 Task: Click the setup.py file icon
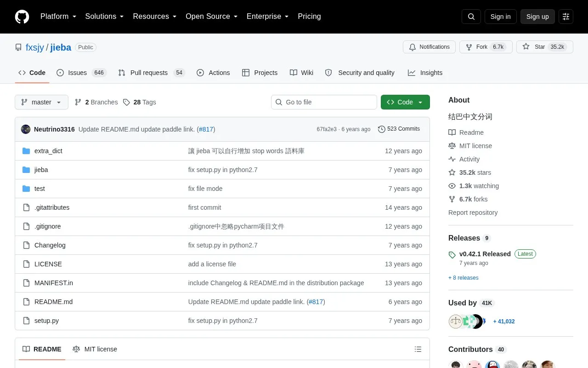click(26, 321)
